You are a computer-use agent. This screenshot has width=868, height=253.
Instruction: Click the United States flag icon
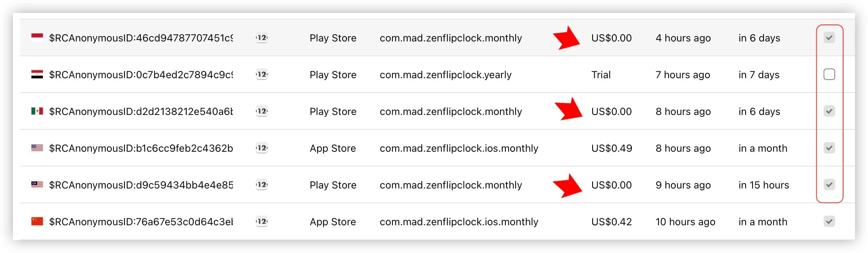(37, 148)
